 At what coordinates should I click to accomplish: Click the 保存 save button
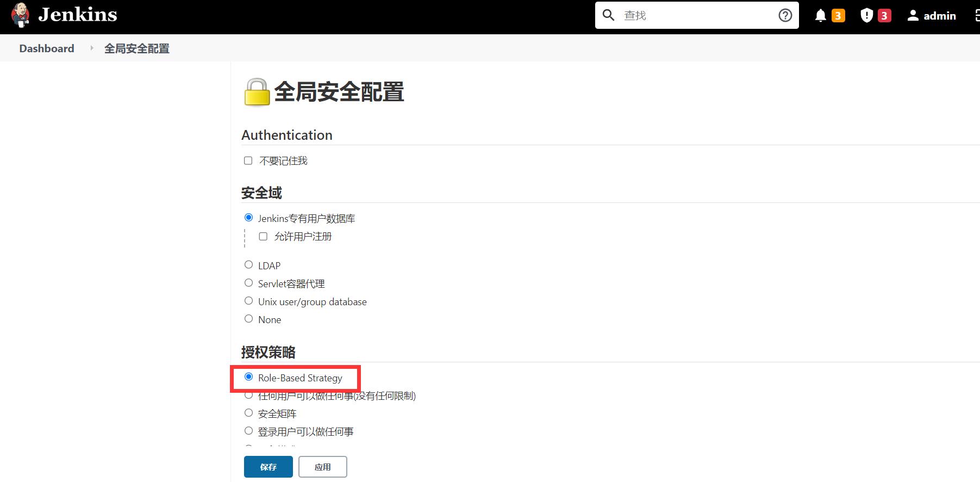pyautogui.click(x=269, y=467)
